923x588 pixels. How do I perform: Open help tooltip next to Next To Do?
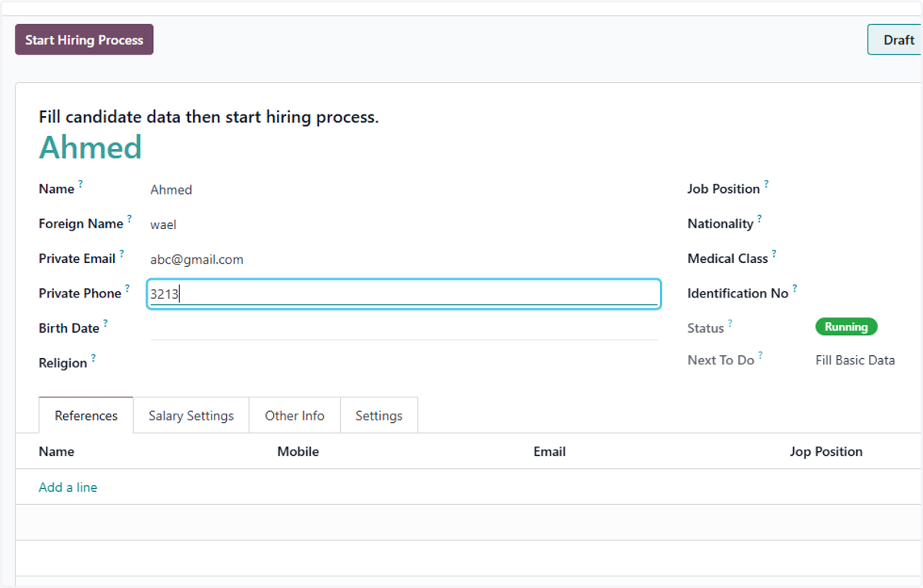760,355
